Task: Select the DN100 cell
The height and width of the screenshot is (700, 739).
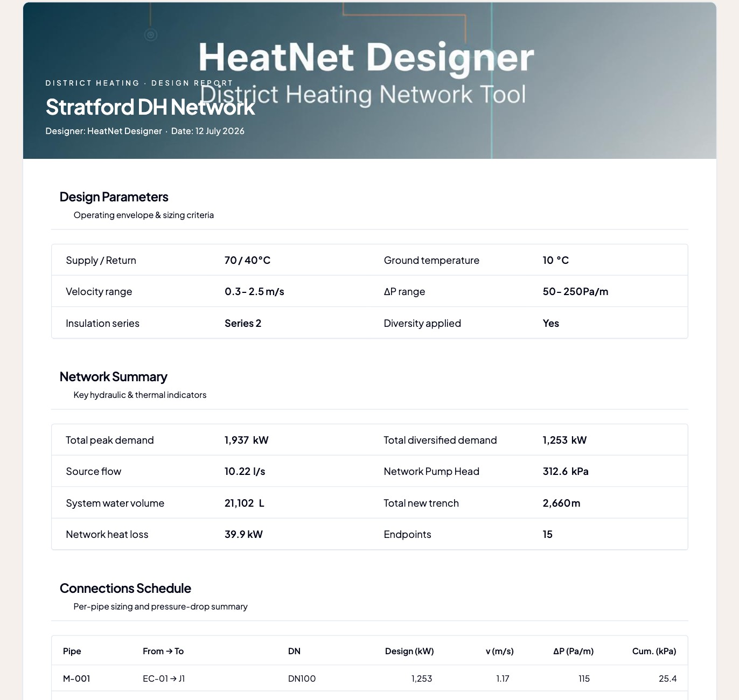Action: (302, 679)
